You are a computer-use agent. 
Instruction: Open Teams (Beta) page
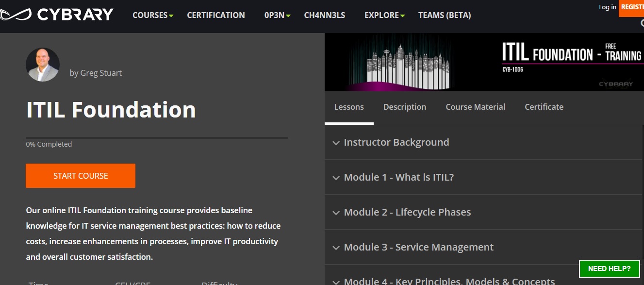pos(445,15)
